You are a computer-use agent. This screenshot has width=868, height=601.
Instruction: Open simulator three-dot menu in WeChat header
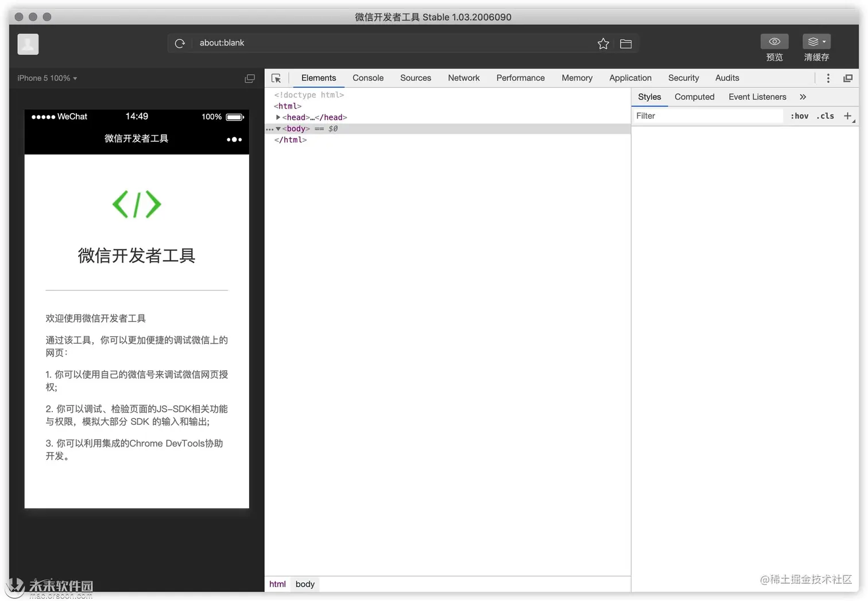(x=234, y=139)
